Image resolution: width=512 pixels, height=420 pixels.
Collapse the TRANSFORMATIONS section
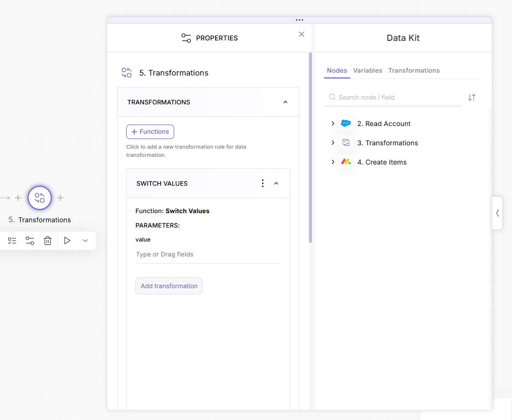[x=285, y=102]
